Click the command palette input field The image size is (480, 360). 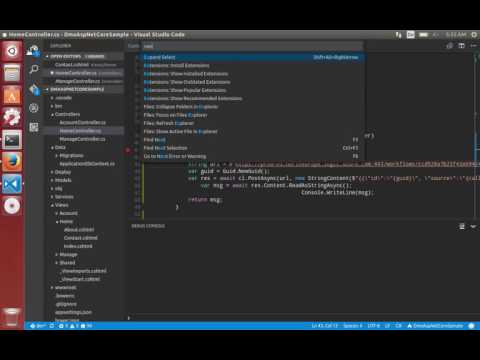(252, 46)
